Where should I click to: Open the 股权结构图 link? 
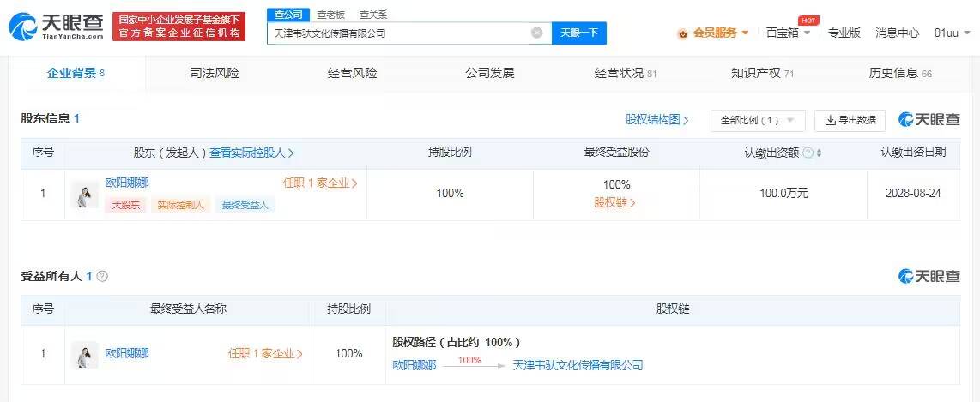click(656, 120)
